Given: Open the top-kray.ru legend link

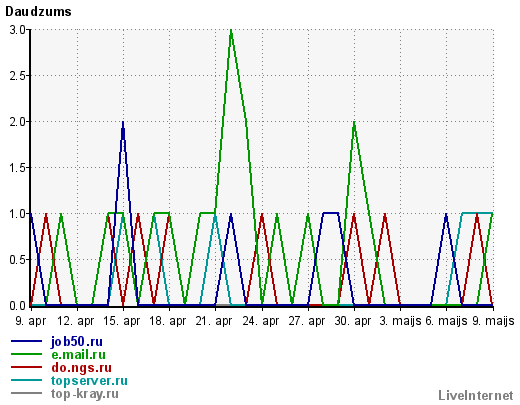Looking at the screenshot, I should coord(85,394).
